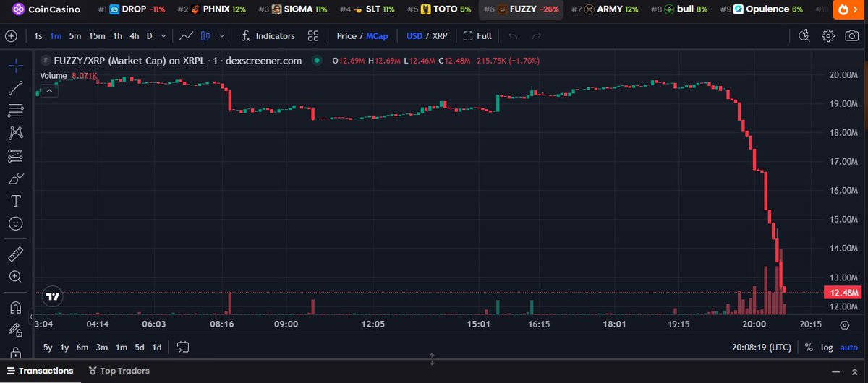Add a symbol to compare
This screenshot has width=868, height=383.
click(x=11, y=35)
